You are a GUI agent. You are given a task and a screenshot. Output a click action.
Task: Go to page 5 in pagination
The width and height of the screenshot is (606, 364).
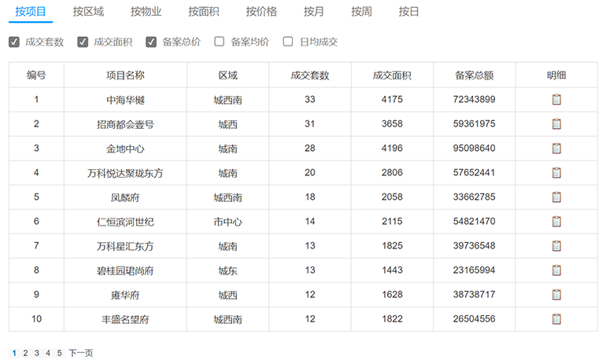[x=59, y=353]
